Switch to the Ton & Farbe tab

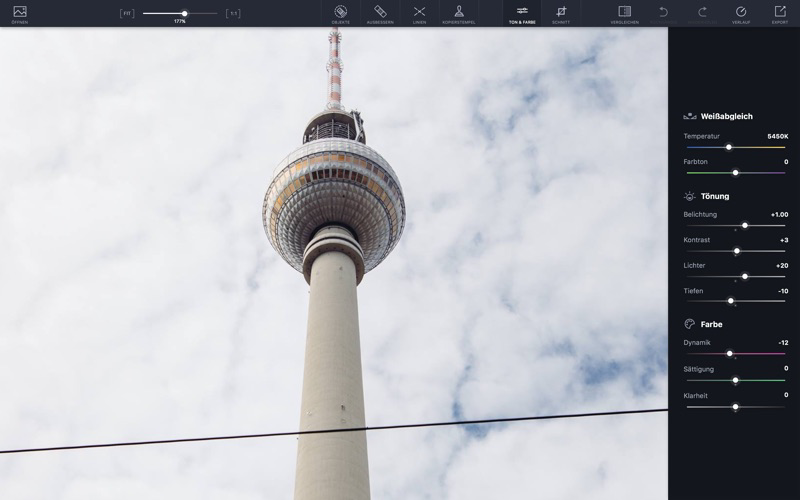point(522,14)
